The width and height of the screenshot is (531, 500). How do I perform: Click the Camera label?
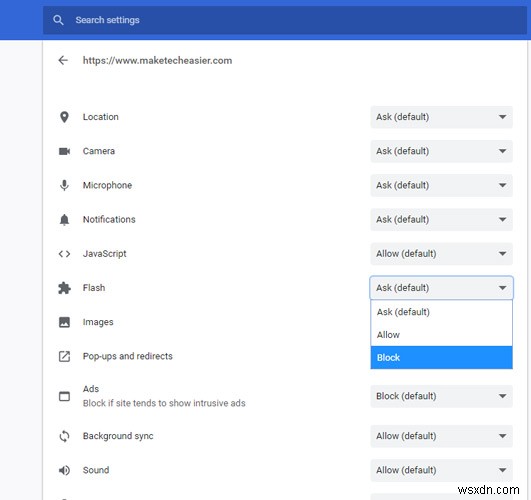tap(99, 151)
